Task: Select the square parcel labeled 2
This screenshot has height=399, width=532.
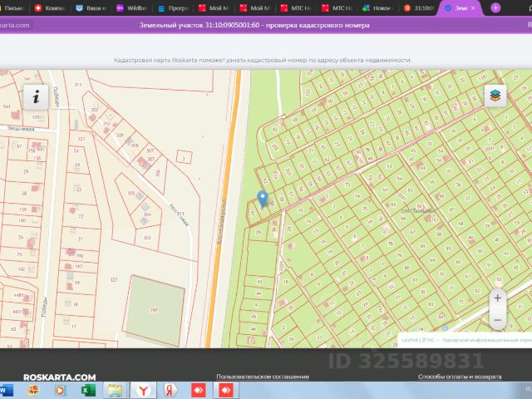Action: tap(185, 157)
